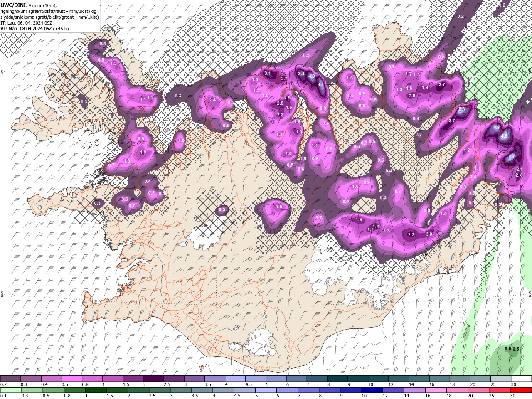Screen dimensions: 532x399
Task: Select the upper legend swatch starting at 0.8
Action: pos(92,379)
